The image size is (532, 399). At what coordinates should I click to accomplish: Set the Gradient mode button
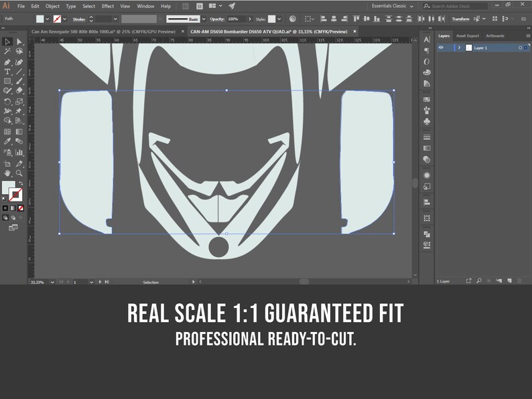pyautogui.click(x=13, y=208)
